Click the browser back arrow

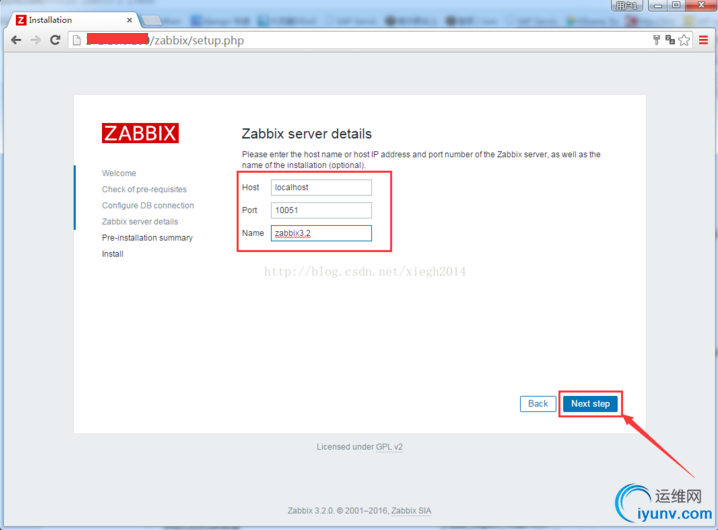point(16,40)
